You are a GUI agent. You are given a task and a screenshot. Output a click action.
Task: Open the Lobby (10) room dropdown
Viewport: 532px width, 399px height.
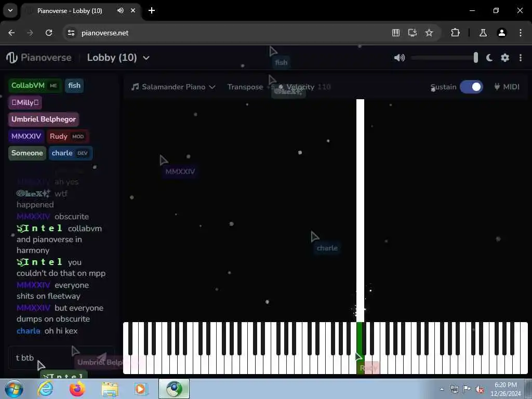point(118,58)
